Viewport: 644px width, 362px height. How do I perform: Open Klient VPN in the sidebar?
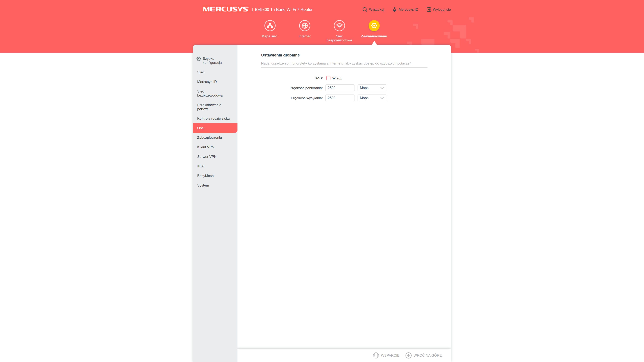pos(215,147)
